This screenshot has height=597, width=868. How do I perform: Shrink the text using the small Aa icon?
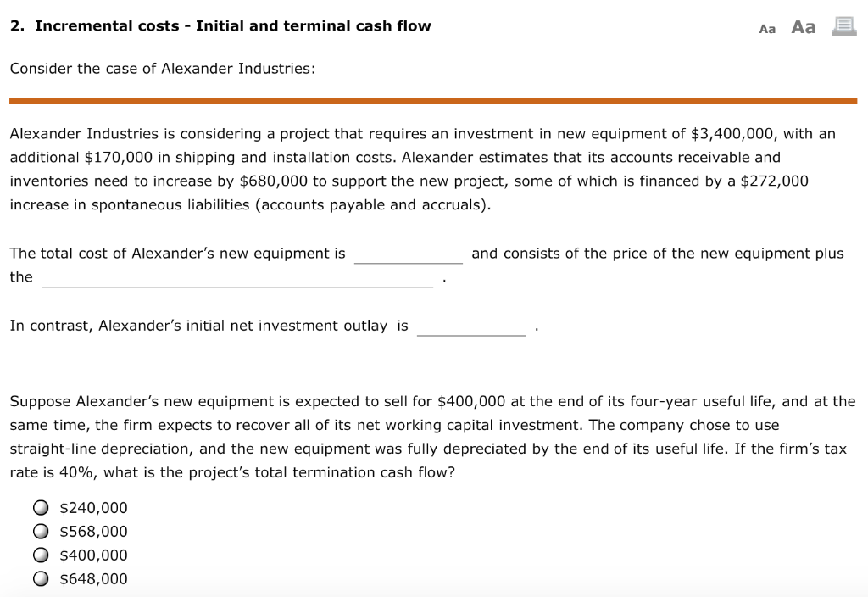(x=767, y=28)
